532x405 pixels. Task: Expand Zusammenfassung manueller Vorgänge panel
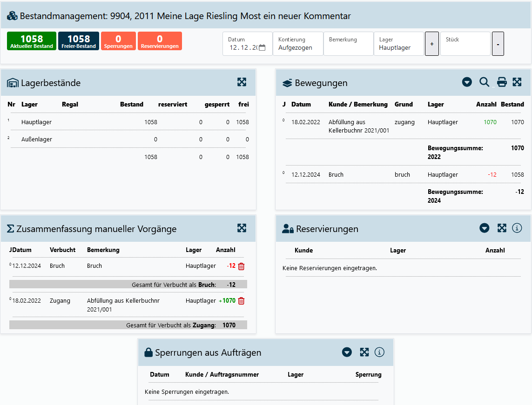[x=242, y=228]
